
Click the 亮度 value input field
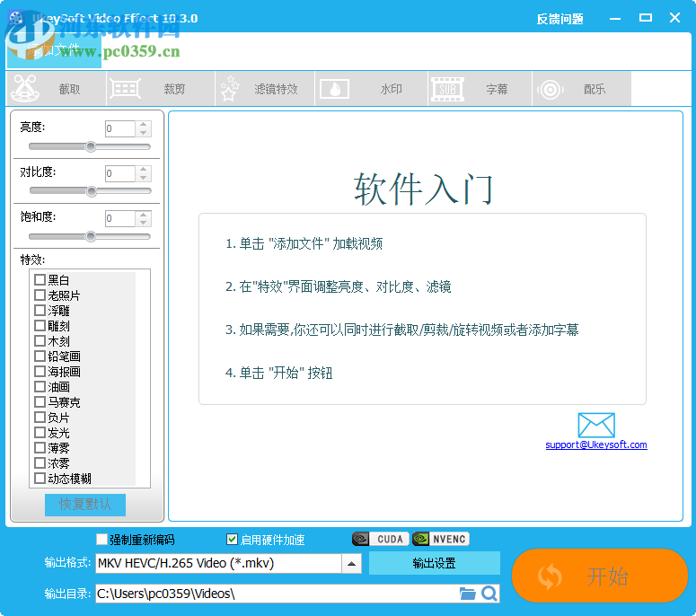(x=120, y=128)
